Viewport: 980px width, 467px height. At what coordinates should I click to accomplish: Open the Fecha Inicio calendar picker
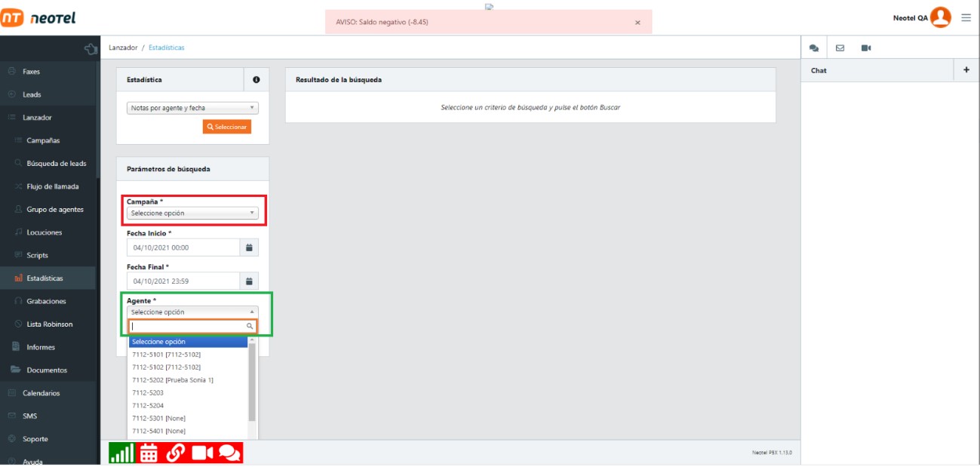coord(249,247)
